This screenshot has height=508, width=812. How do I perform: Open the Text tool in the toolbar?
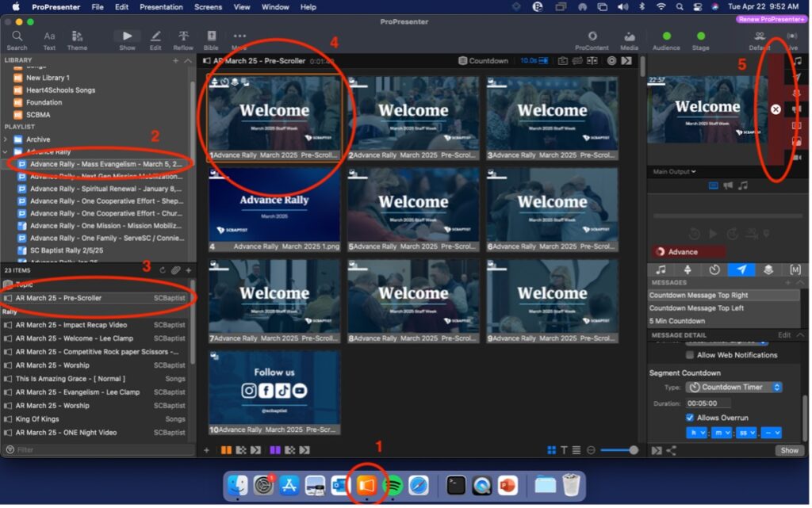(49, 40)
